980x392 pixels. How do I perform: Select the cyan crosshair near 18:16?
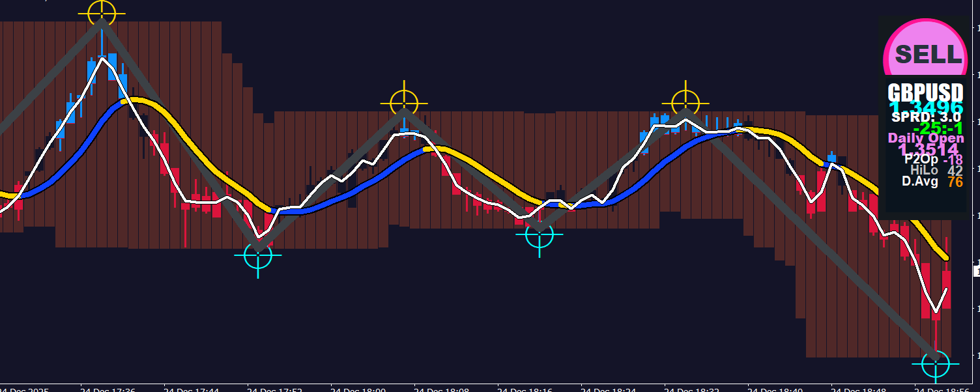pyautogui.click(x=539, y=234)
